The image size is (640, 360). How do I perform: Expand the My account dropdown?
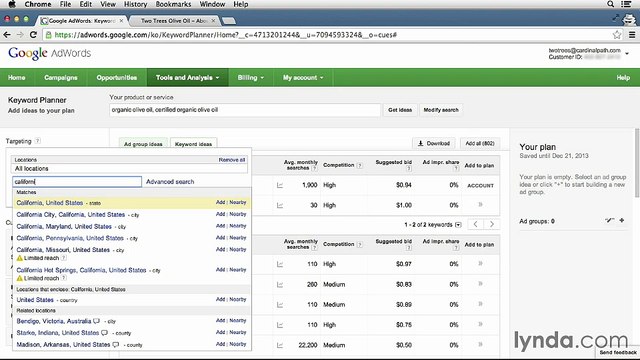tap(303, 78)
